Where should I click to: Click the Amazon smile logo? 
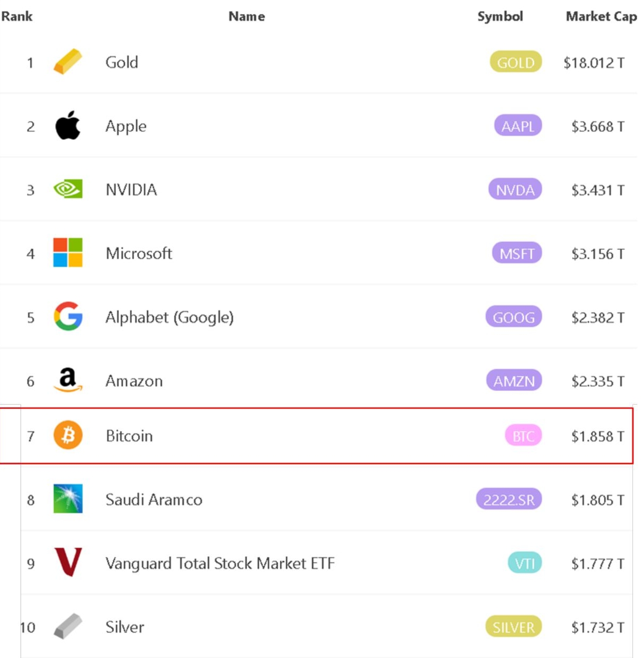(x=68, y=380)
